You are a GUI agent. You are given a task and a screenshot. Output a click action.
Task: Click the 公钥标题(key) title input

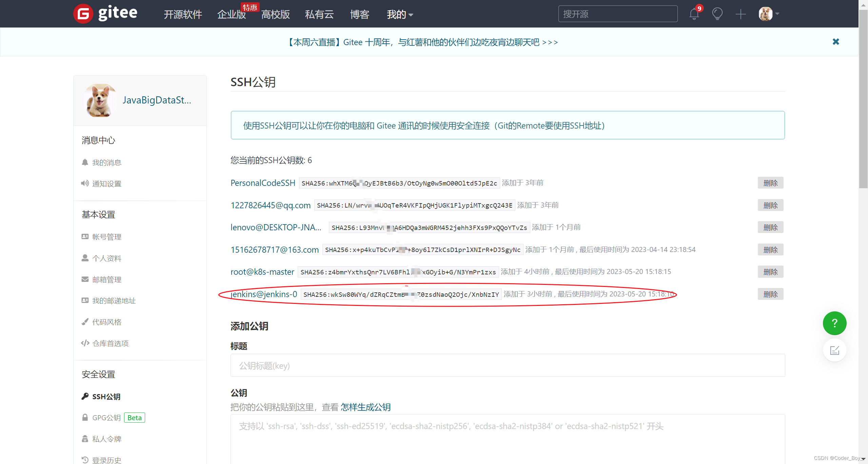508,365
